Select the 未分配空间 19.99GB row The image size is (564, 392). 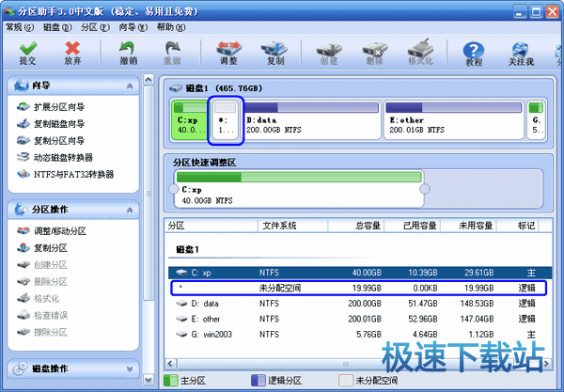[358, 288]
